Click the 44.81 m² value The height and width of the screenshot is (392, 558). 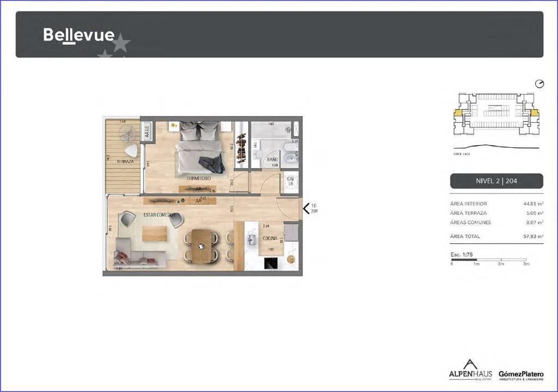point(533,204)
